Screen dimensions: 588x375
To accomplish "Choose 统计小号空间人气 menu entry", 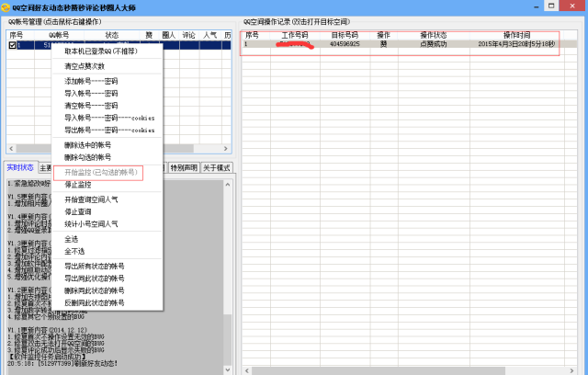I will (x=91, y=224).
